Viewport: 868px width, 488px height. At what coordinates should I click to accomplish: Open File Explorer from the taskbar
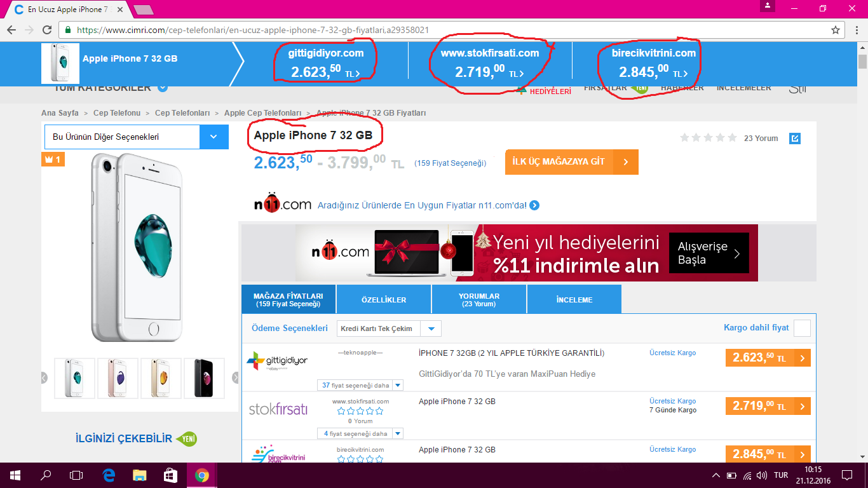pos(139,475)
